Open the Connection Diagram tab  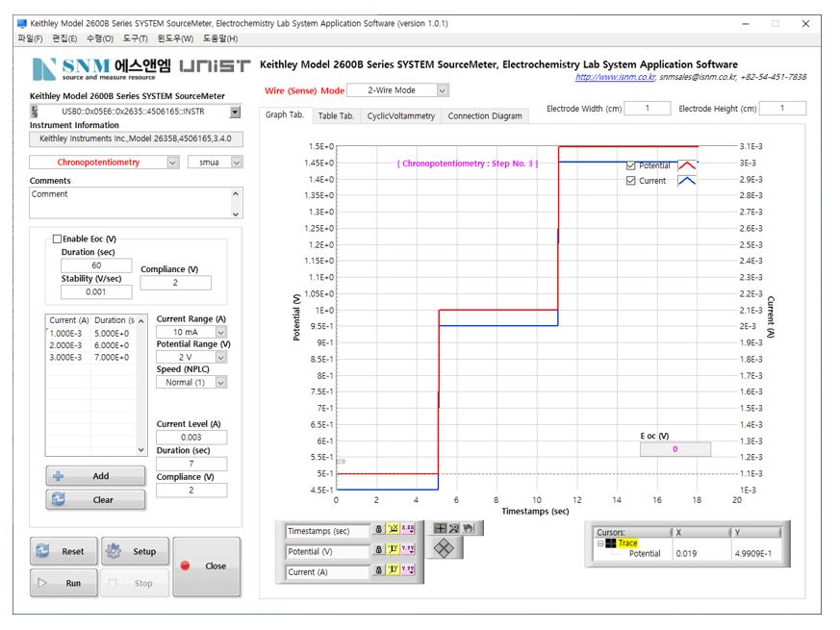coord(485,116)
